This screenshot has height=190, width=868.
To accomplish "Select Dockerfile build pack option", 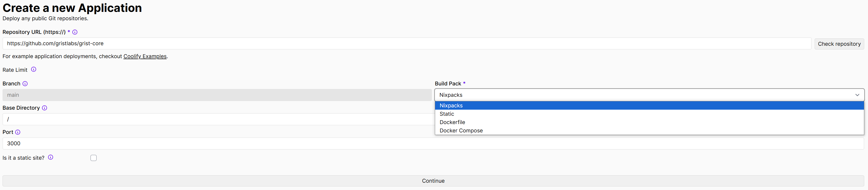I will click(452, 122).
